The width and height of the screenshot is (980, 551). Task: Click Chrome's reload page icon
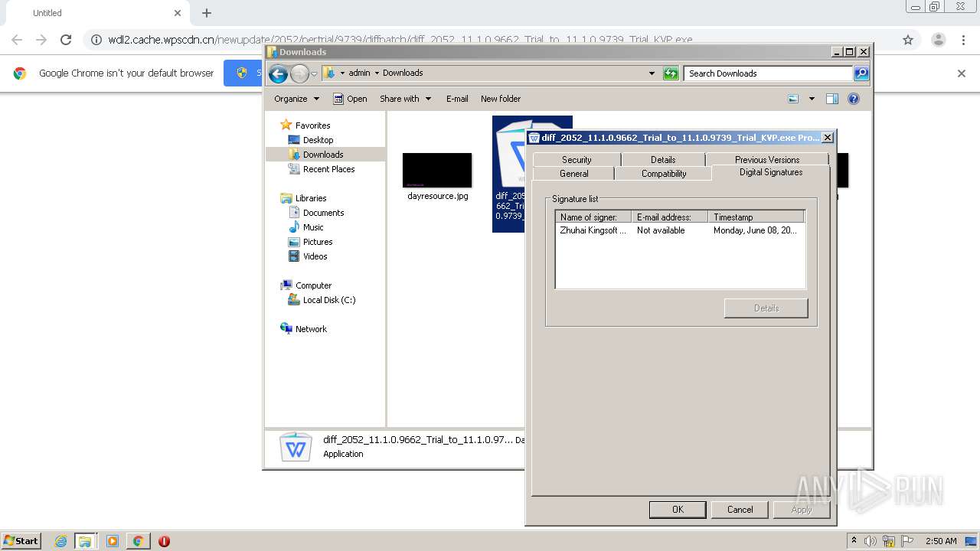pos(66,40)
